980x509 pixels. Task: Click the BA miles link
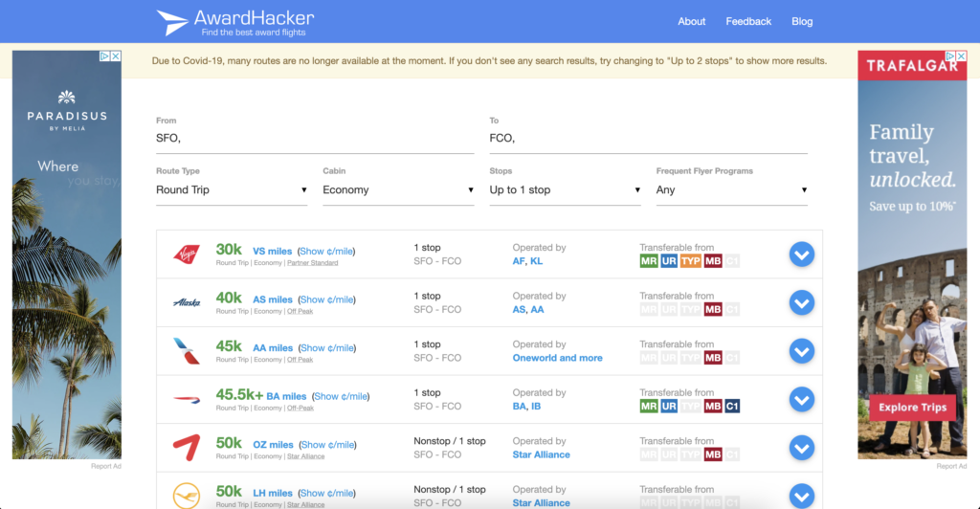pos(286,396)
